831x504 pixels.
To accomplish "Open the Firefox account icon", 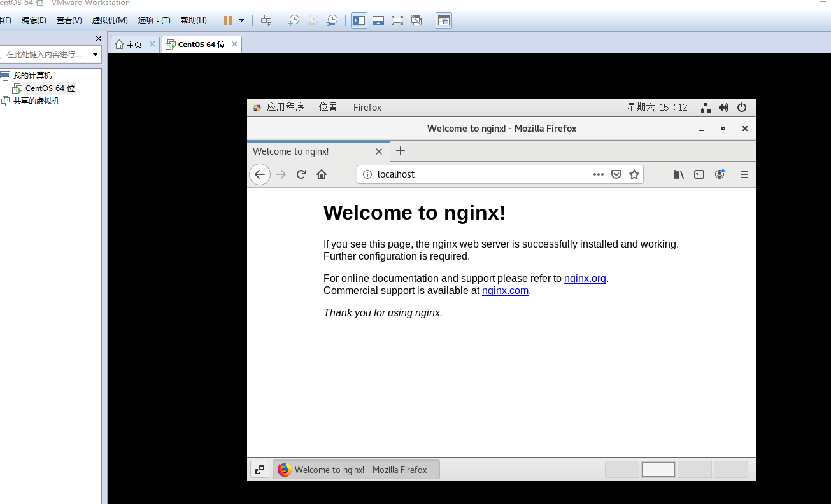I will [720, 174].
